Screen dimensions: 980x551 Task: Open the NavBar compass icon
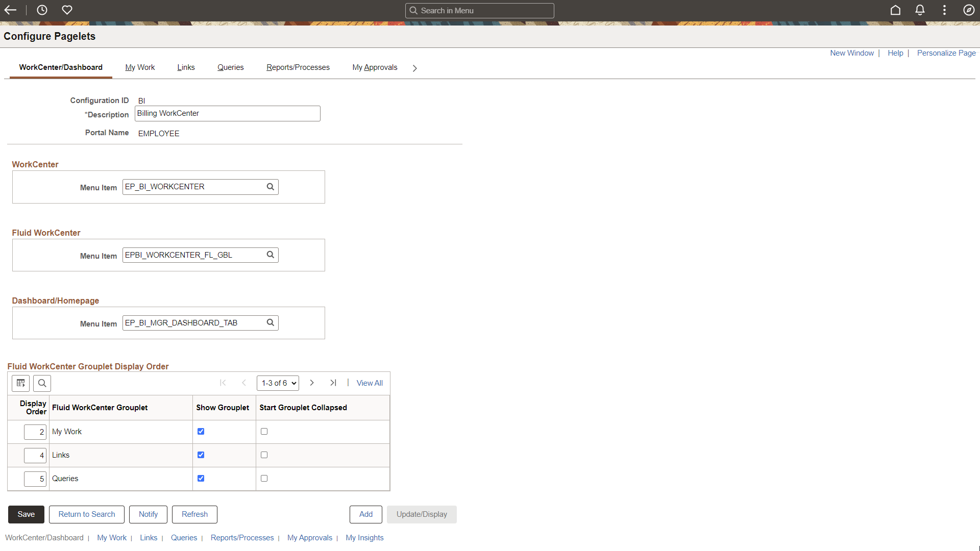tap(969, 10)
